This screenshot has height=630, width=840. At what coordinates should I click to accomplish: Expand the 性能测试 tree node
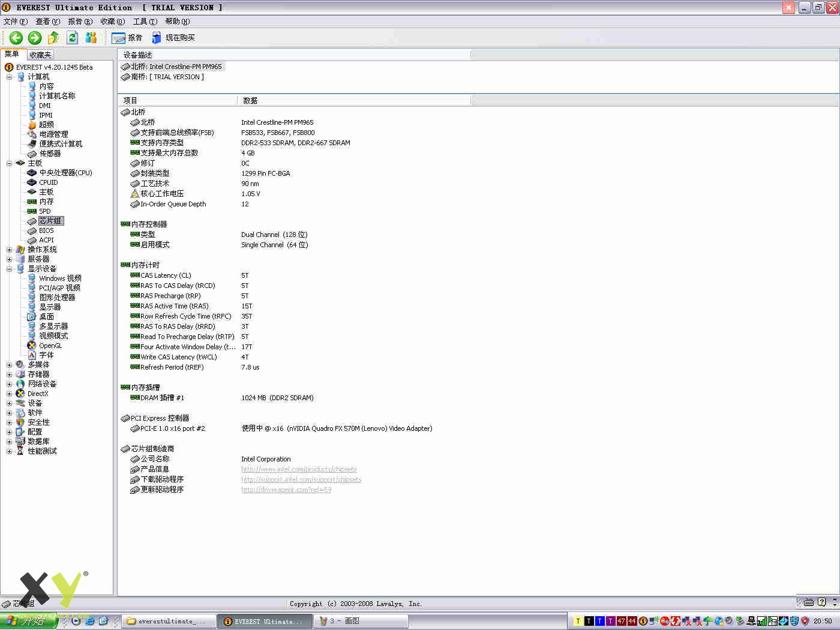[x=9, y=451]
